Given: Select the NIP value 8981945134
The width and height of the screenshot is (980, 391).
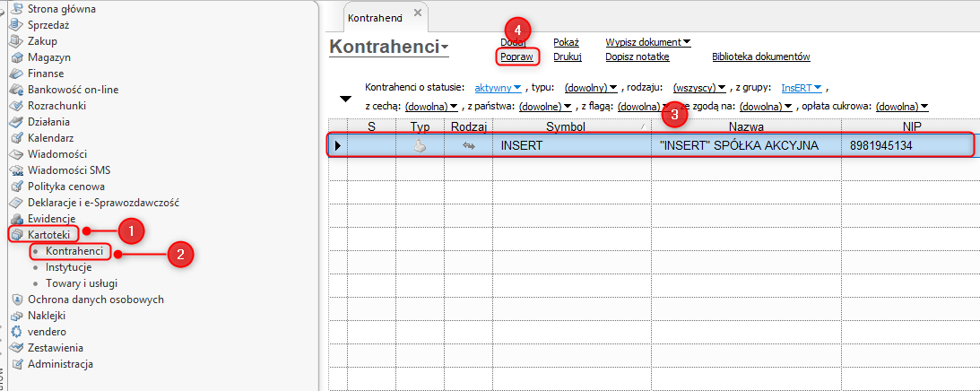Looking at the screenshot, I should pos(881,146).
